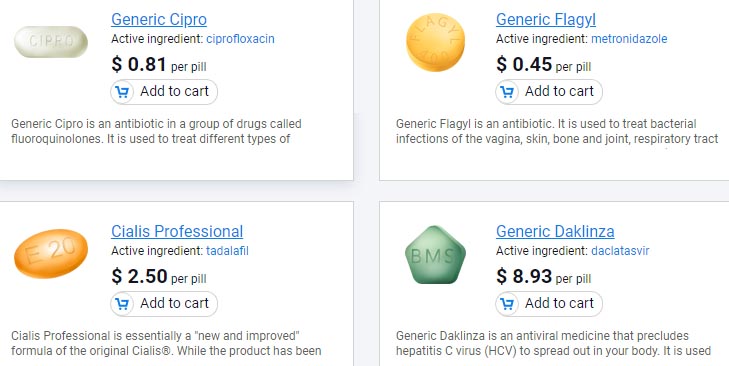The width and height of the screenshot is (729, 366).
Task: Follow the tadalafil ingredient link
Action: (227, 251)
